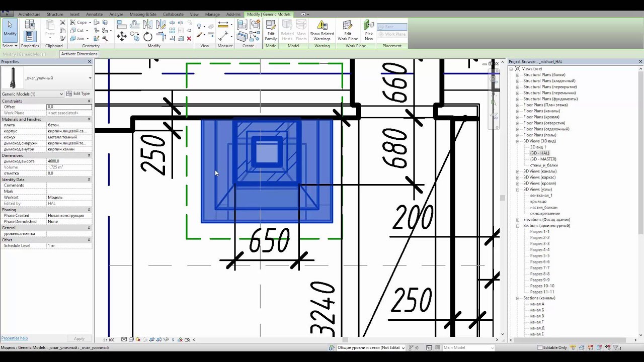644x362 pixels.
Task: Click the Measure between two references tool
Action: tap(223, 24)
